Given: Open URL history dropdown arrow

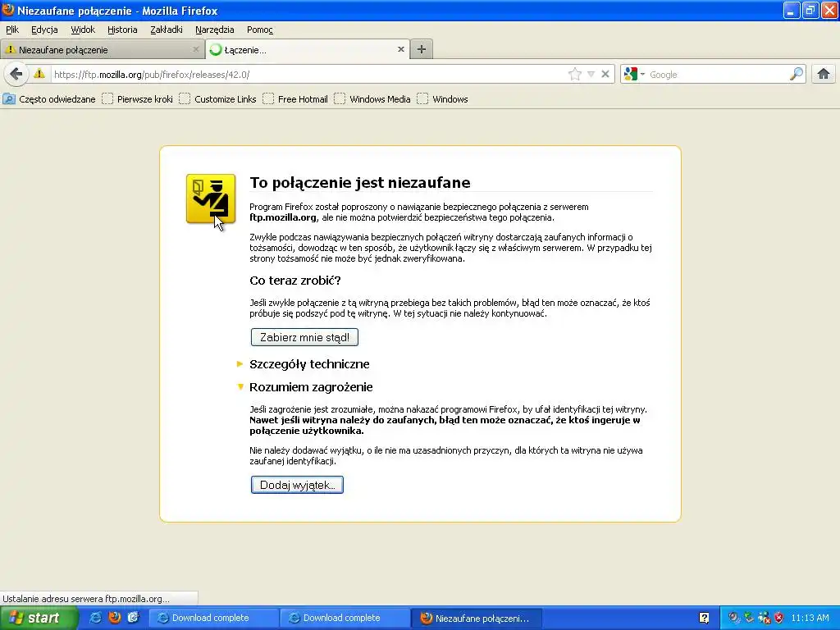Looking at the screenshot, I should click(591, 75).
